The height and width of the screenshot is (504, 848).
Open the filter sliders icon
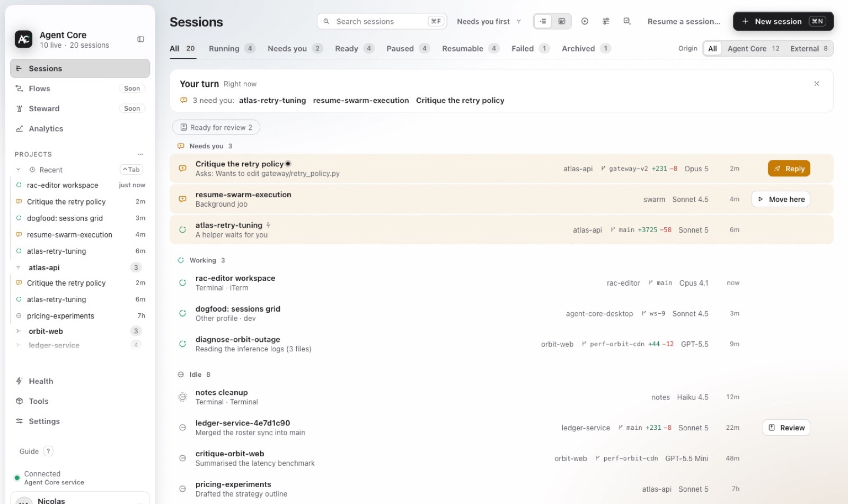pyautogui.click(x=606, y=21)
